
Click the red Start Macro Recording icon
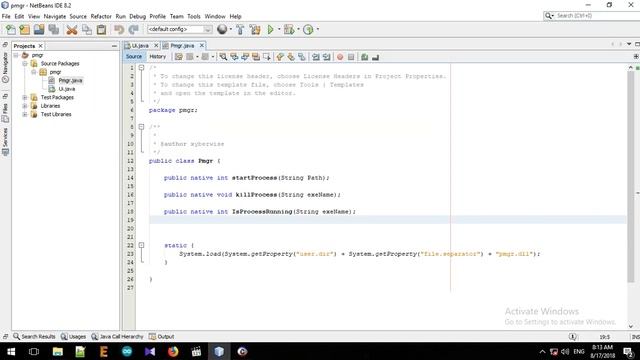(340, 57)
